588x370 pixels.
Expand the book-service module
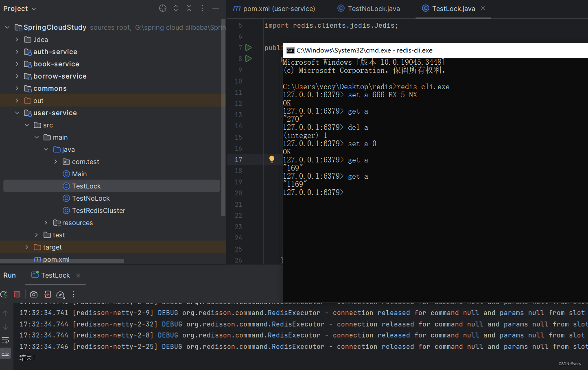(17, 64)
